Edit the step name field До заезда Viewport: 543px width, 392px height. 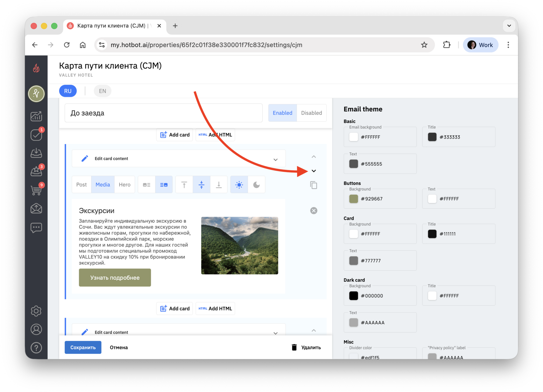tap(164, 113)
